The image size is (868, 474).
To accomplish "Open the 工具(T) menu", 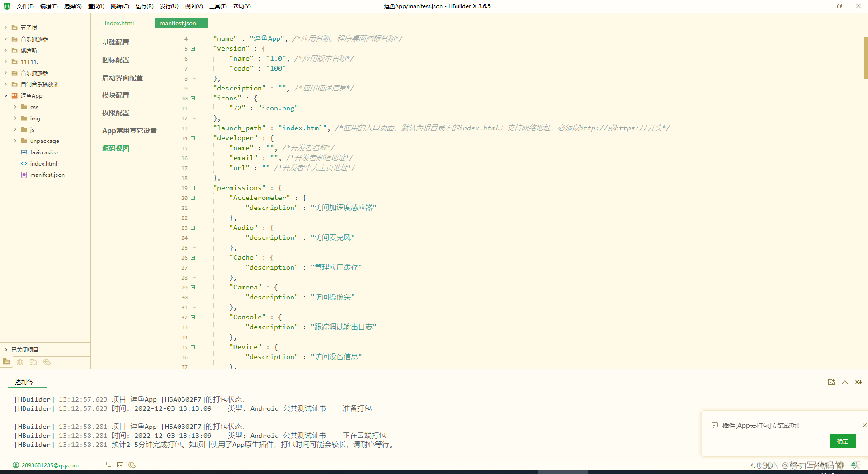I will [x=218, y=6].
